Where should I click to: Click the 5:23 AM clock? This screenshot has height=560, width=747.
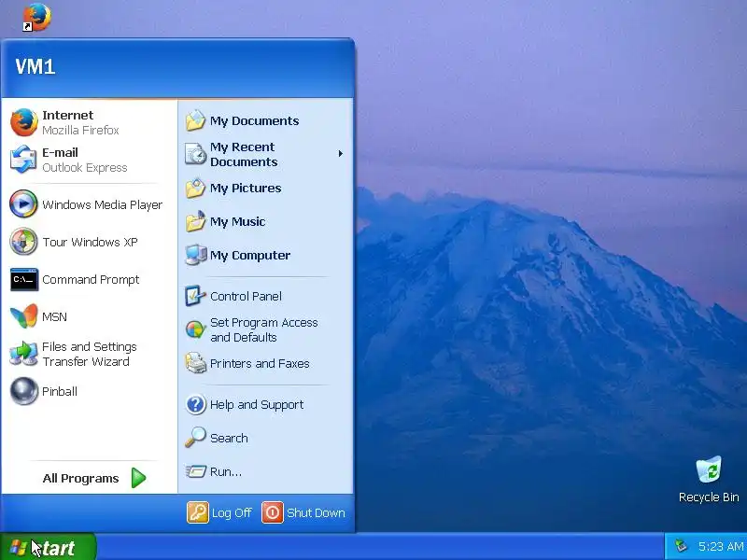(721, 546)
